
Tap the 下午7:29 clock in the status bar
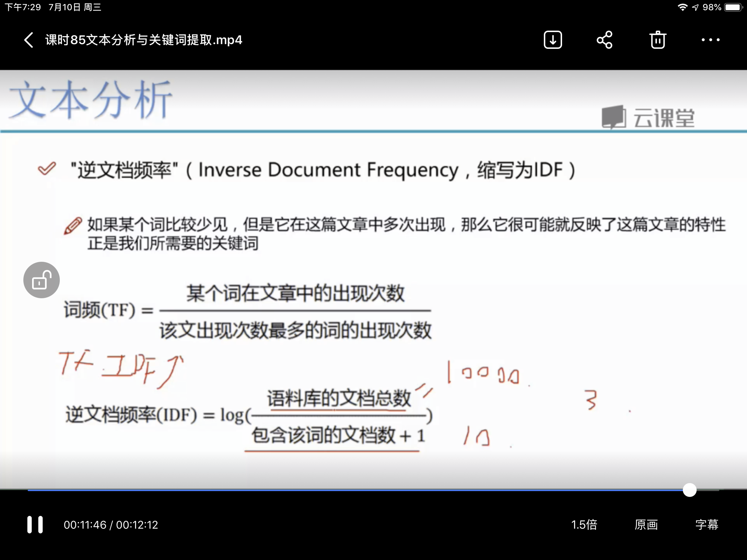(x=23, y=7)
